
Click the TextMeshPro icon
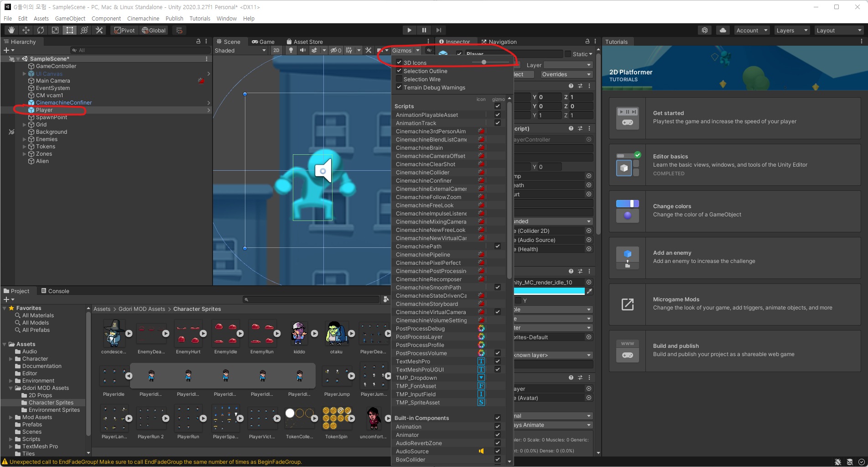point(481,361)
